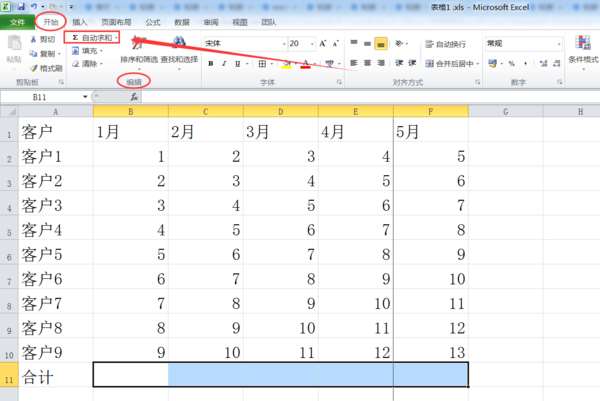600x401 pixels.
Task: Toggle the highlighted Bottom Align button
Action: click(x=381, y=44)
